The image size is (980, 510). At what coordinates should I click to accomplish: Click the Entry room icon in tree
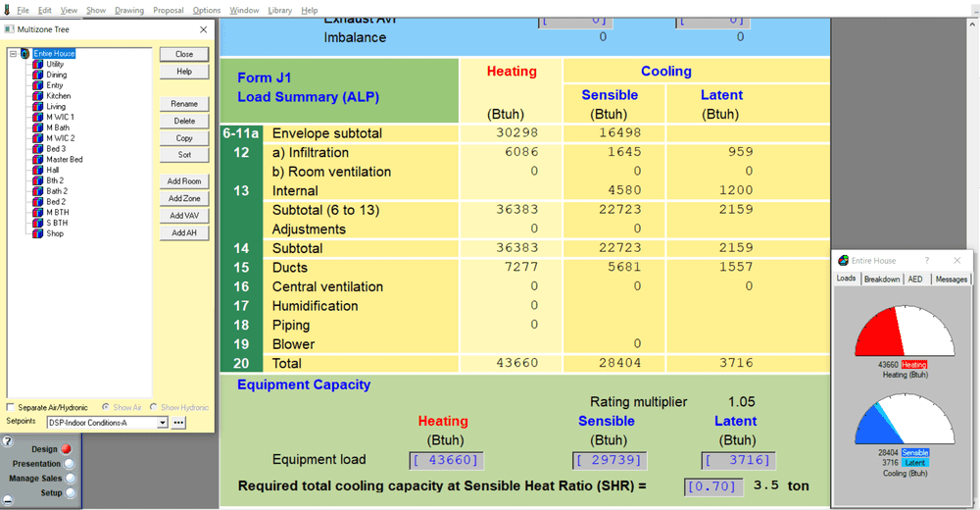pos(38,85)
